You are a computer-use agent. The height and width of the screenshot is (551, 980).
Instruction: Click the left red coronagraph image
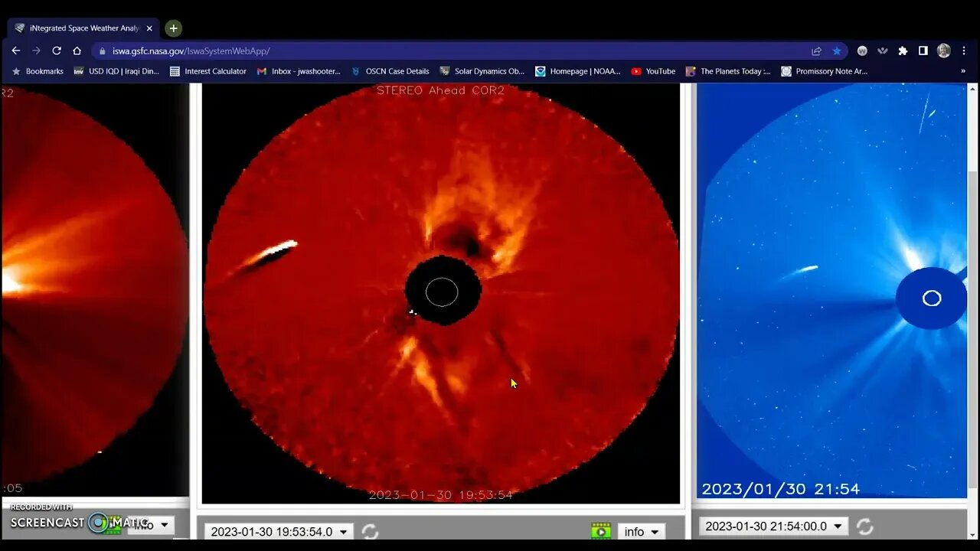(x=95, y=289)
